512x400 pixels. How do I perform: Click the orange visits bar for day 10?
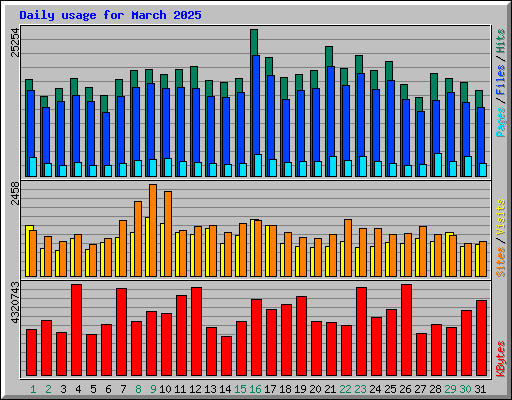point(168,234)
